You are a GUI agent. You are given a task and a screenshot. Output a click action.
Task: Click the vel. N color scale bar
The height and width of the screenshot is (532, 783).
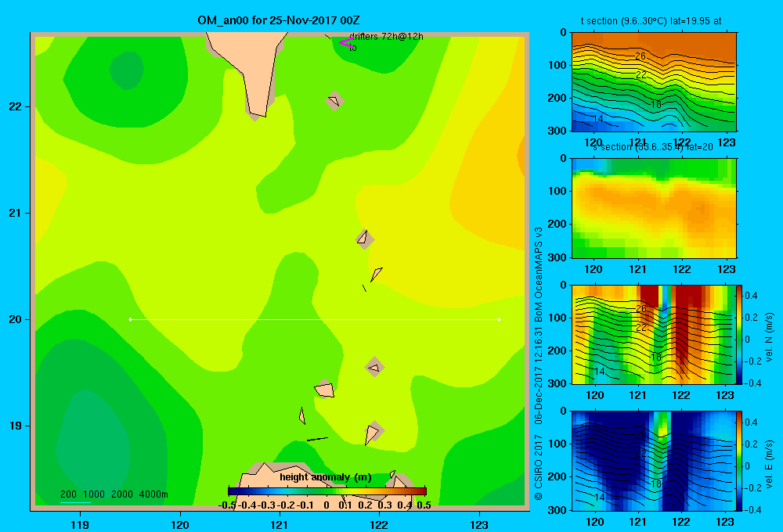click(740, 334)
